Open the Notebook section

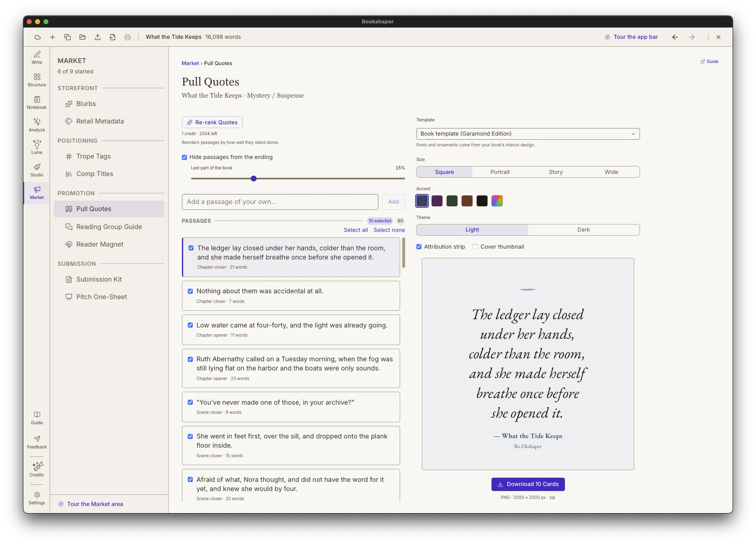coord(37,103)
